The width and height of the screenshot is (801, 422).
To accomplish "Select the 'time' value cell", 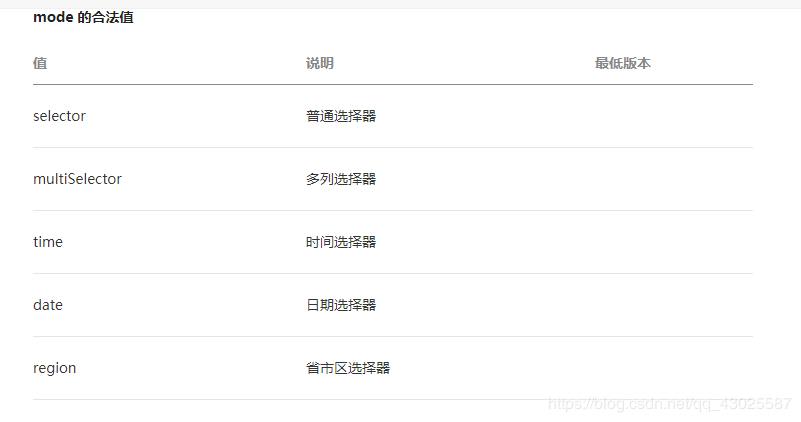I will (48, 242).
